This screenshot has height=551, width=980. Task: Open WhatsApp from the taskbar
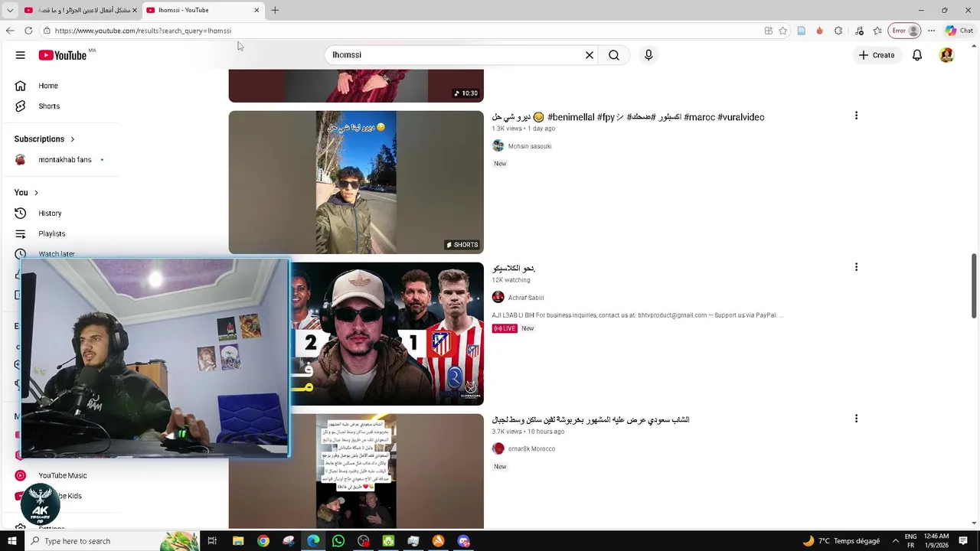coord(338,541)
